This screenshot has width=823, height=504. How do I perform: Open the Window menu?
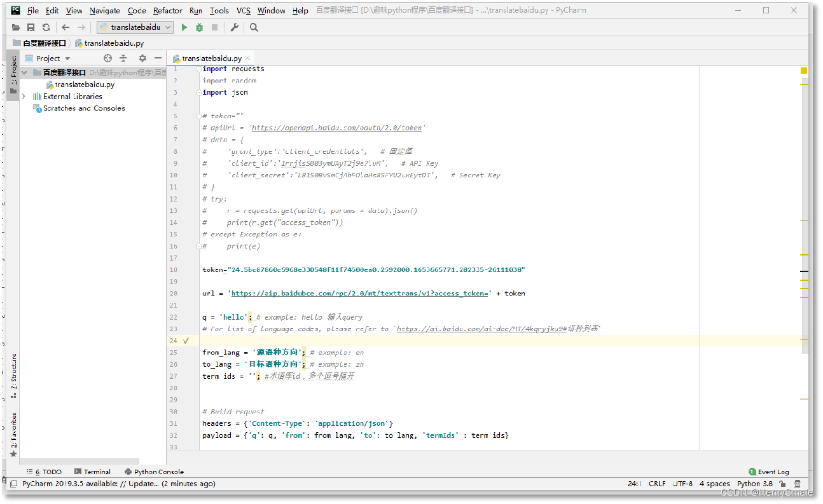[272, 11]
